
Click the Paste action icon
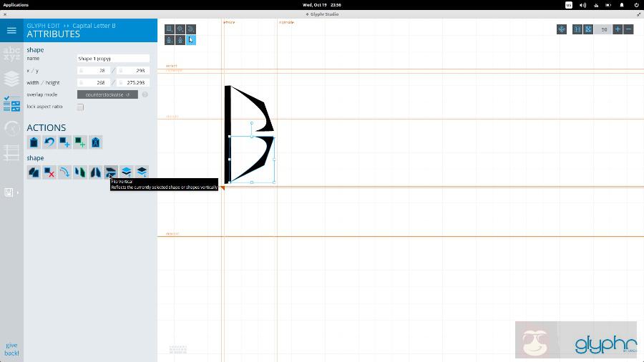point(34,142)
